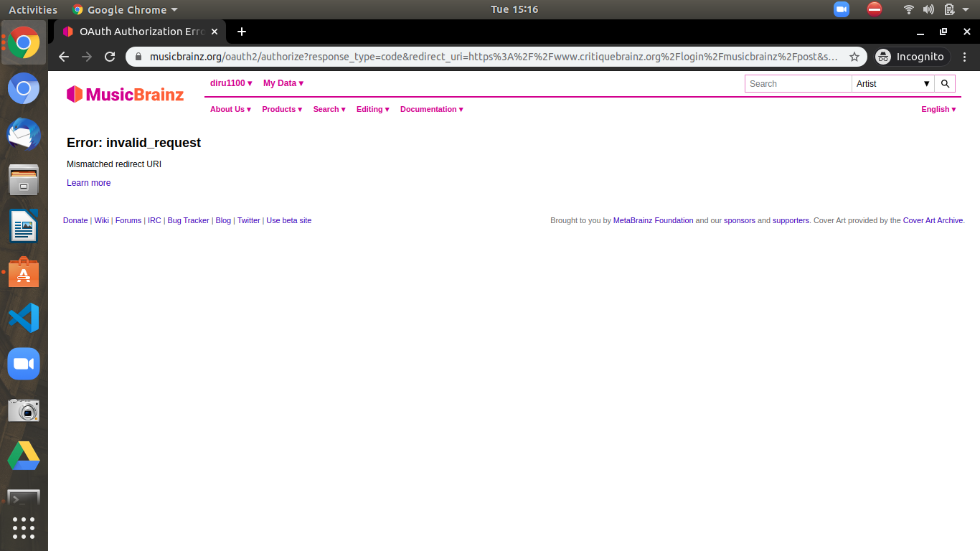Open the Wi-Fi status indicator

click(909, 9)
